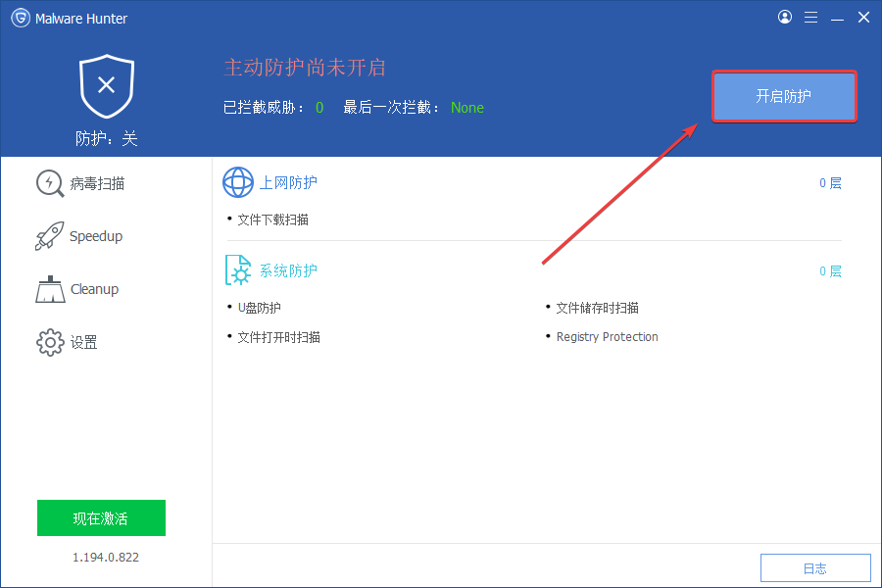The height and width of the screenshot is (588, 882).
Task: Click the Speedup rocket icon
Action: [x=50, y=236]
